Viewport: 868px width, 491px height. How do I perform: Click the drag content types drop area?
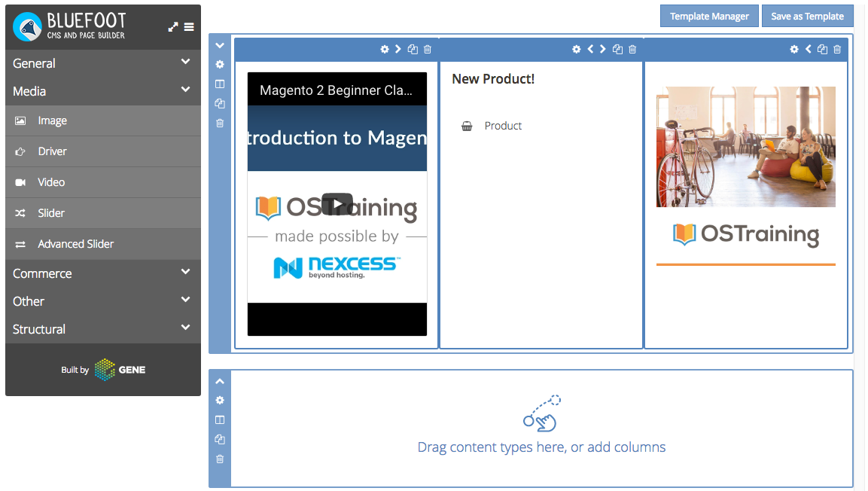point(541,428)
